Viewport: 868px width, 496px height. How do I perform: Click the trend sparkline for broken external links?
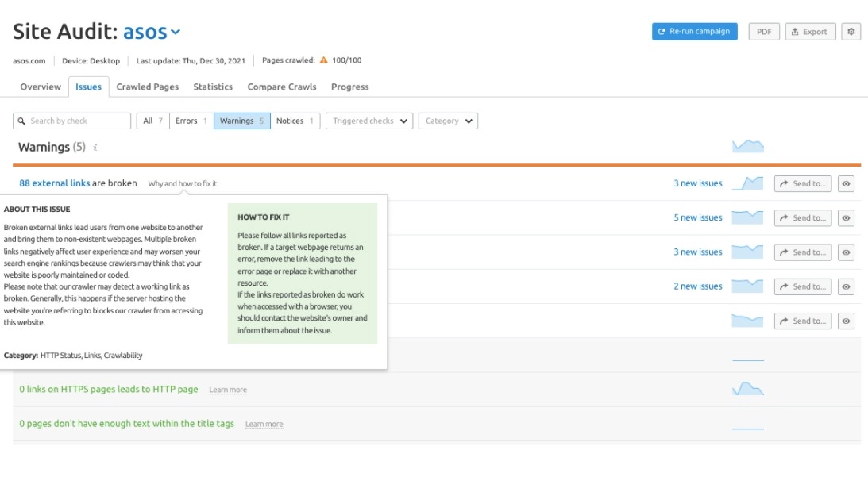(747, 183)
